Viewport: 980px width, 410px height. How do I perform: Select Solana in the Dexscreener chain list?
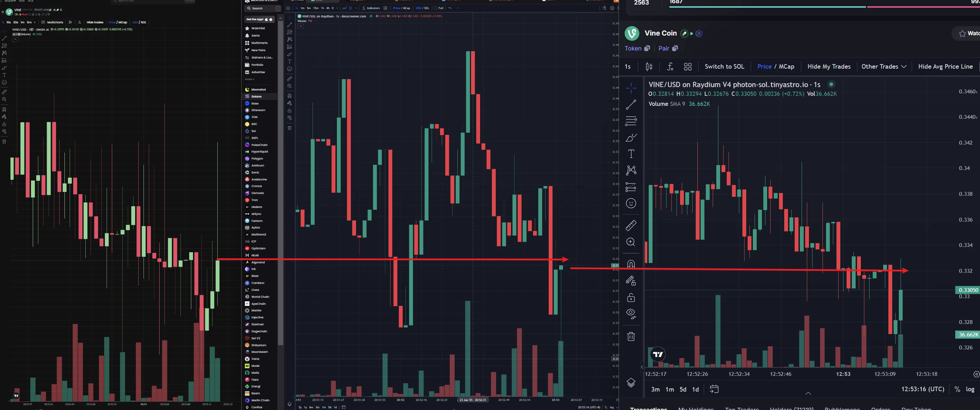256,96
